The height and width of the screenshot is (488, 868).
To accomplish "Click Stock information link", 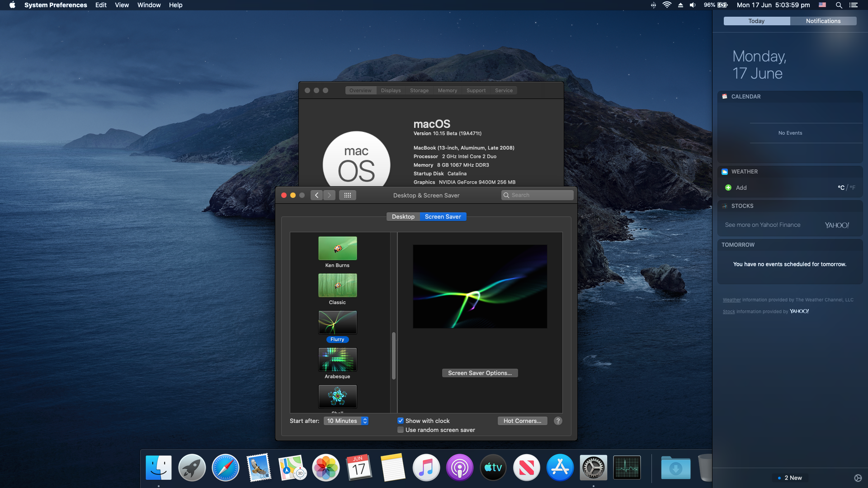I will coord(729,311).
